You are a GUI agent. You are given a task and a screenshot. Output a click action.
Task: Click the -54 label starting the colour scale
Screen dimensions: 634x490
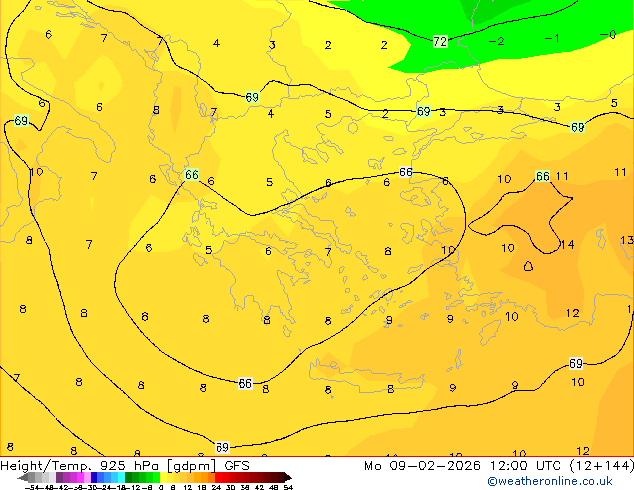[32, 487]
